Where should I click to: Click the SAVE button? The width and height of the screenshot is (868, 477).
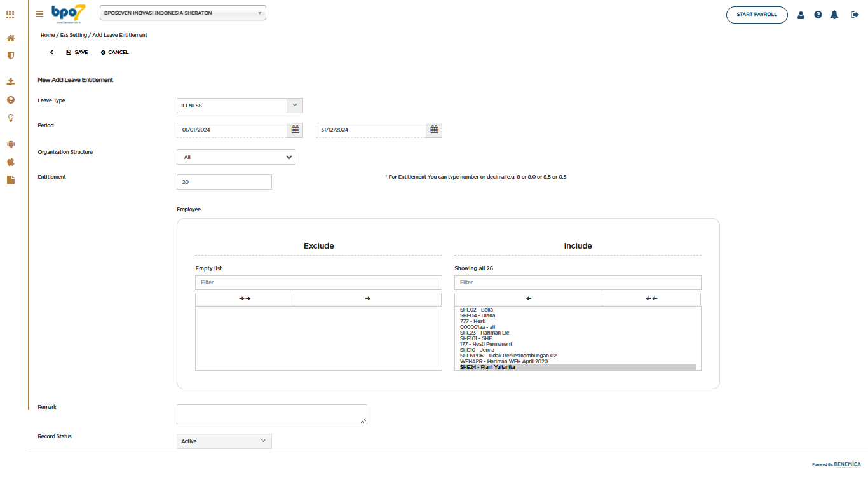[x=77, y=52]
